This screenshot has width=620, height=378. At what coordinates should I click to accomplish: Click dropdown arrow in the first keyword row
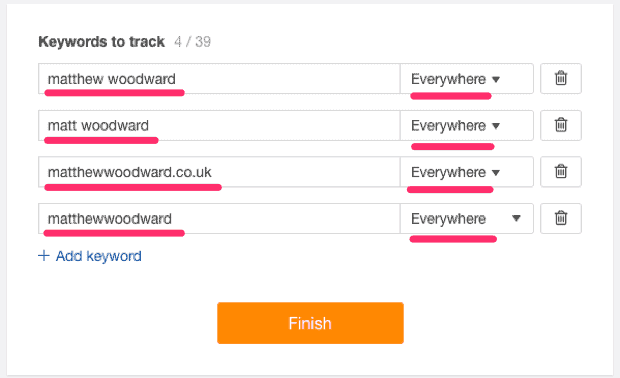pos(496,79)
